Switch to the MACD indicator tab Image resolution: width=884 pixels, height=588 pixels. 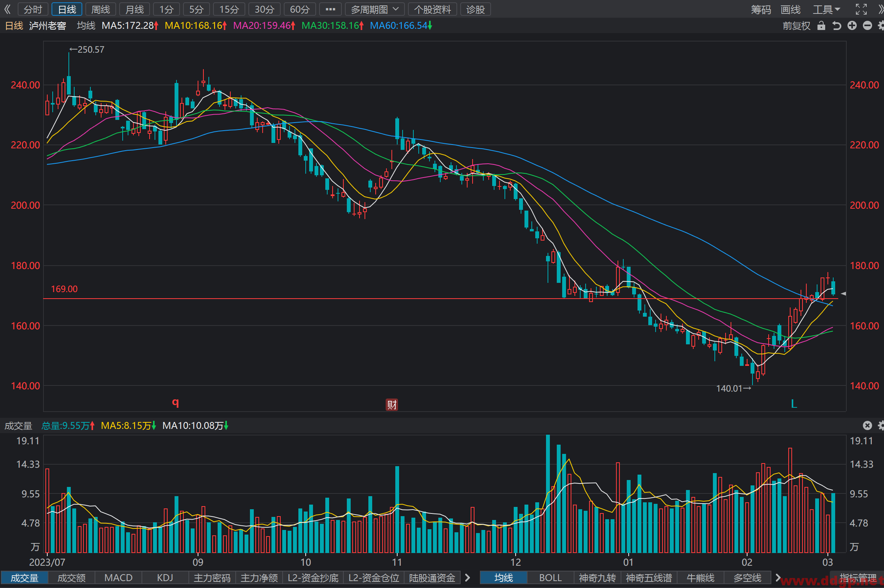pyautogui.click(x=118, y=578)
